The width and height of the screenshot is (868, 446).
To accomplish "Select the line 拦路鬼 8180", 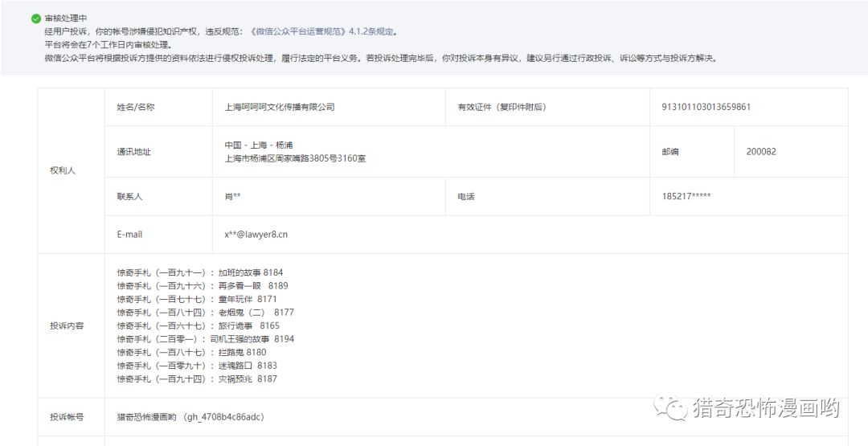I will point(191,352).
